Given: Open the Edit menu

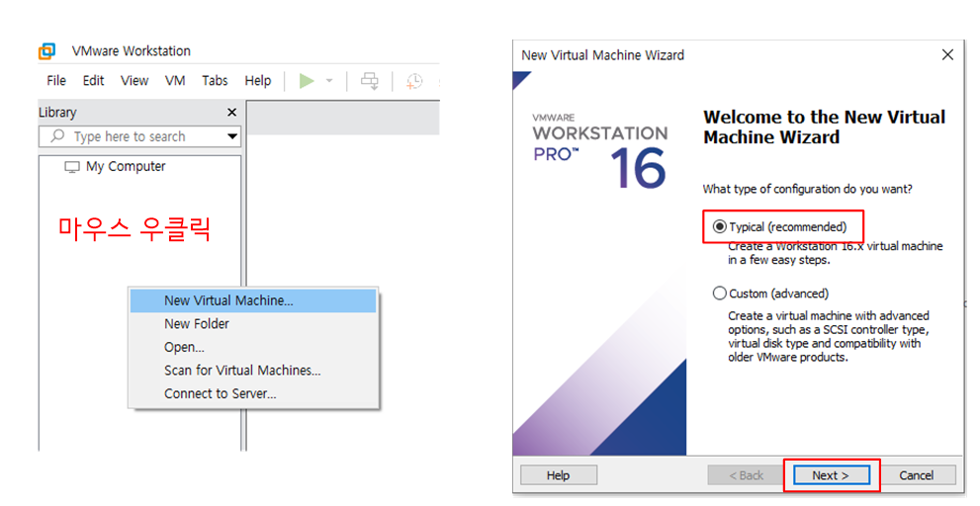Looking at the screenshot, I should [x=93, y=81].
